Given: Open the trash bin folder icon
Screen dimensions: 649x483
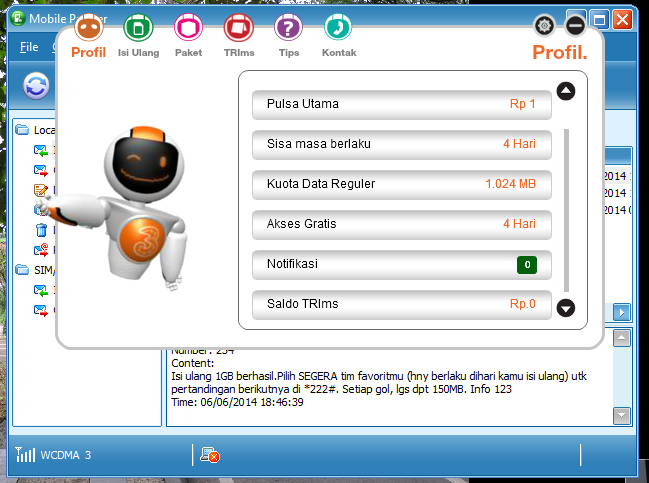Looking at the screenshot, I should pos(41,230).
